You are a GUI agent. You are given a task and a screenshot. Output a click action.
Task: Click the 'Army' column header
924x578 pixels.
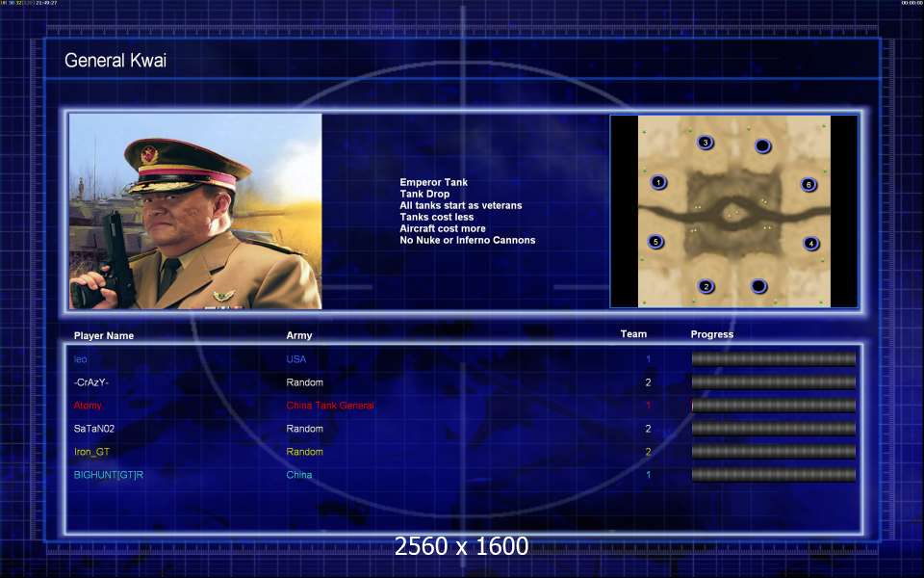click(299, 335)
